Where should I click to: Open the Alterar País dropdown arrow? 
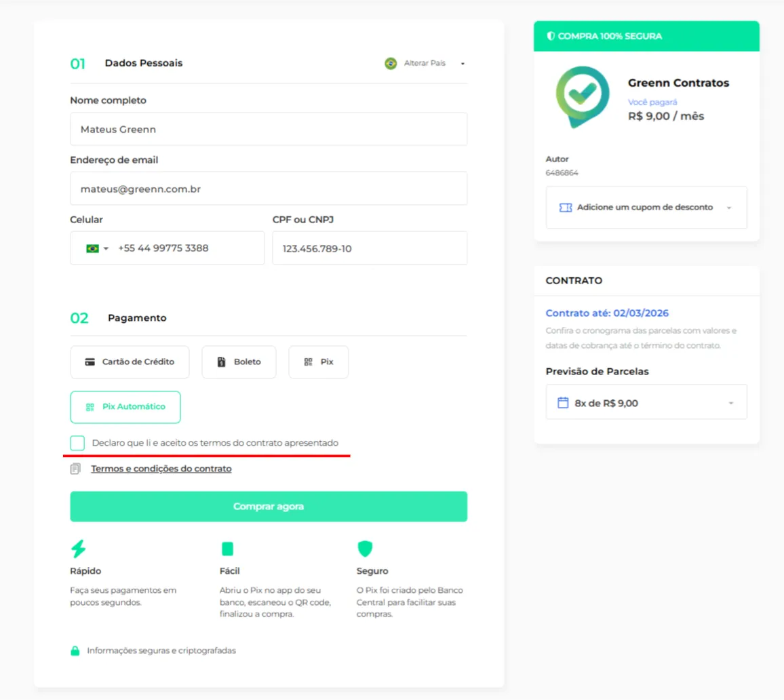(463, 64)
